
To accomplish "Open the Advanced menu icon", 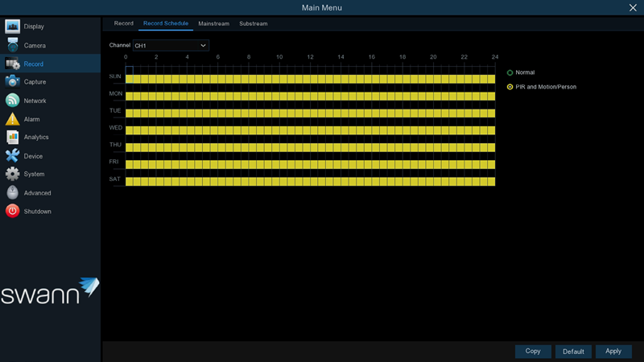I will click(13, 193).
